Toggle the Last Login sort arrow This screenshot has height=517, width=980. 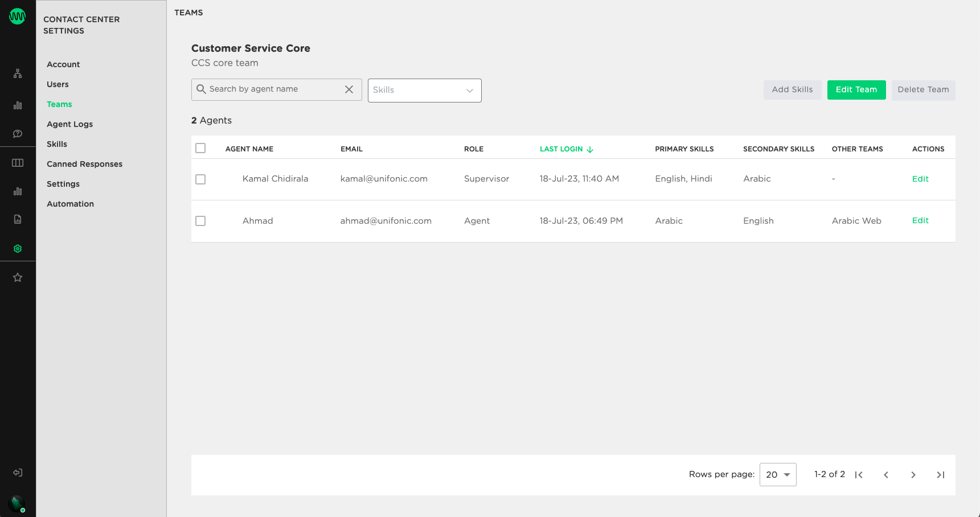(x=590, y=149)
